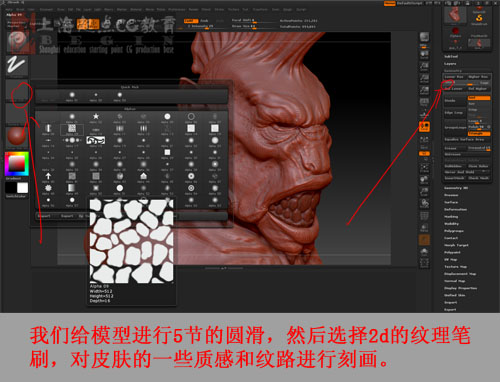This screenshot has width=500, height=382.
Task: Choose the house-shaped alpha in the popup
Action: click(x=144, y=176)
